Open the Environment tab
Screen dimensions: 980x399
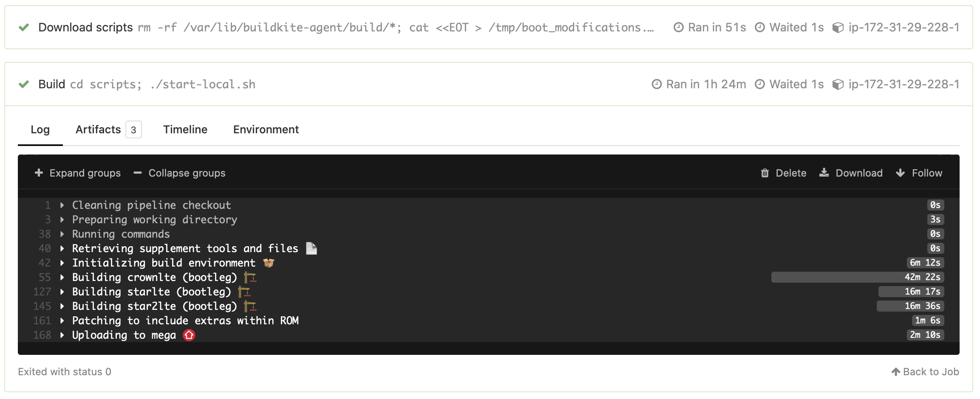click(266, 129)
